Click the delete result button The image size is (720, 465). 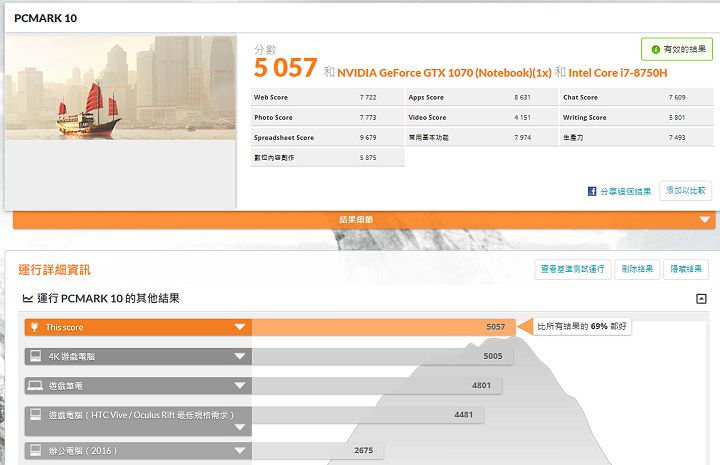pyautogui.click(x=634, y=269)
